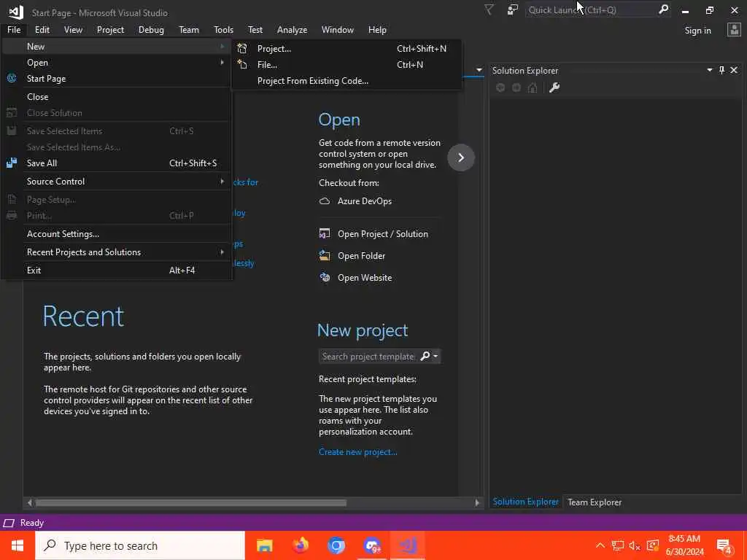
Task: Click the Open Website globe icon
Action: (x=325, y=278)
